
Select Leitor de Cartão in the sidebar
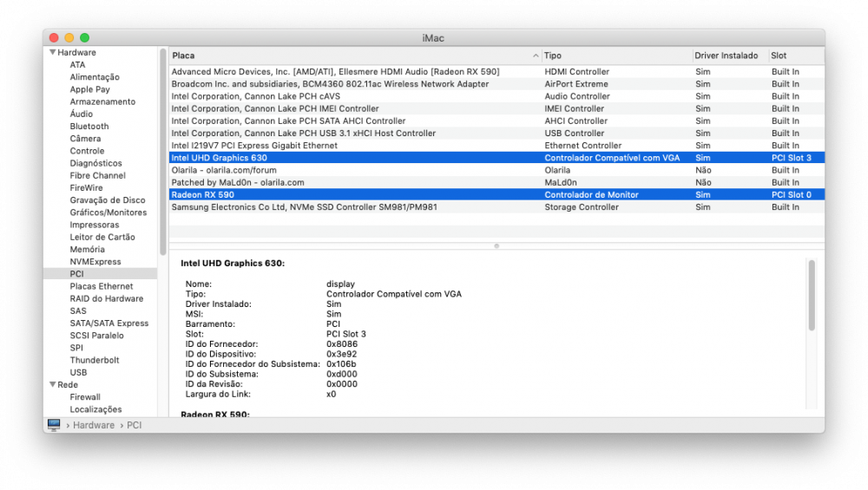click(102, 237)
